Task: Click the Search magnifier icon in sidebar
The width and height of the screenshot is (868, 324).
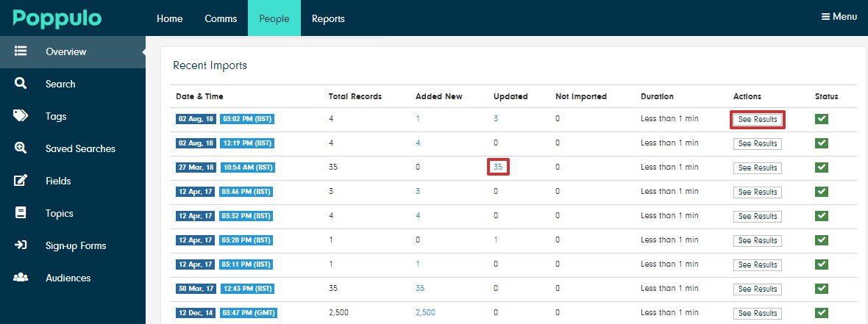Action: [x=21, y=84]
